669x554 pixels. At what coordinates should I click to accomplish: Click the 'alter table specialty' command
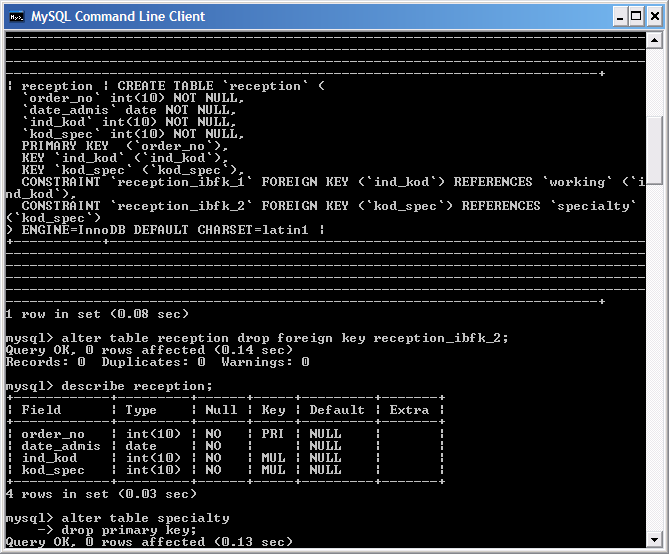(145, 518)
